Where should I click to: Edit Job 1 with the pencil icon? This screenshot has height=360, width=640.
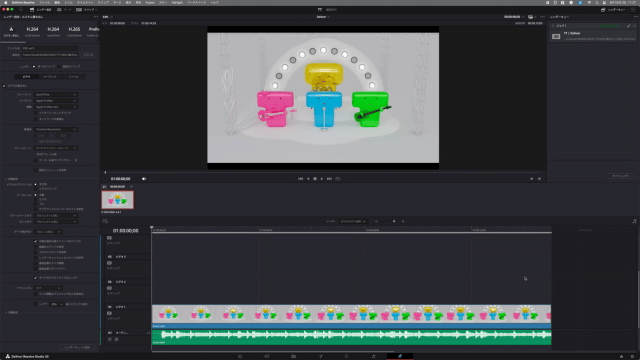click(629, 26)
